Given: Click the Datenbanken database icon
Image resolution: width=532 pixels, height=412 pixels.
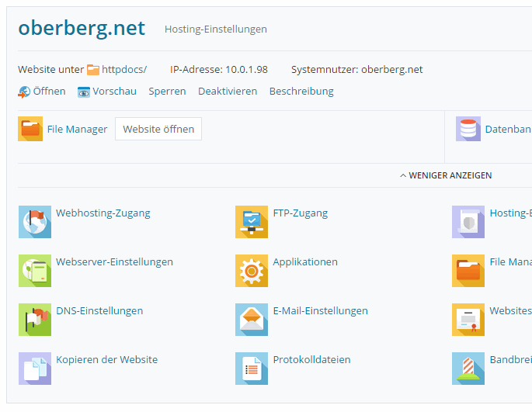Looking at the screenshot, I should 468,129.
